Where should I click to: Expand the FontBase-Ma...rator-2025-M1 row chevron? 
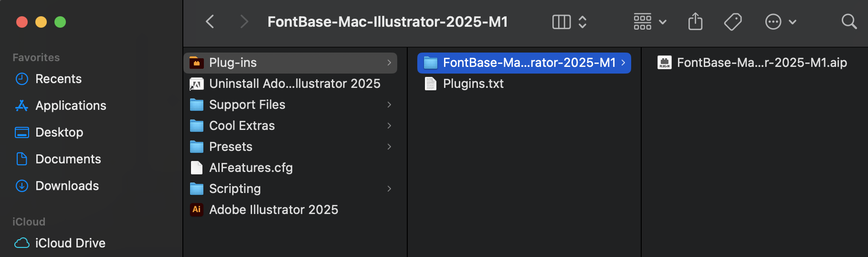pos(623,63)
